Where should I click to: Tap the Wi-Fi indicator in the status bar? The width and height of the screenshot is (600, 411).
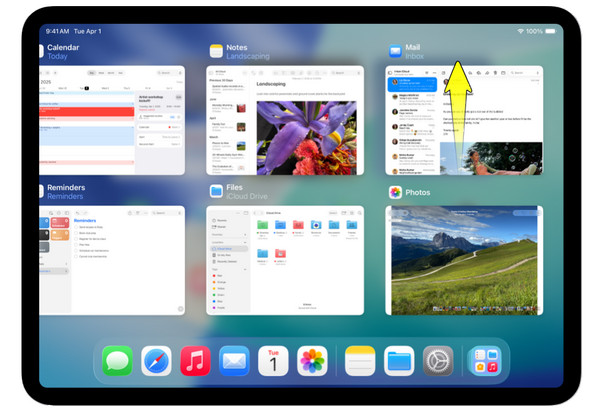(x=520, y=31)
